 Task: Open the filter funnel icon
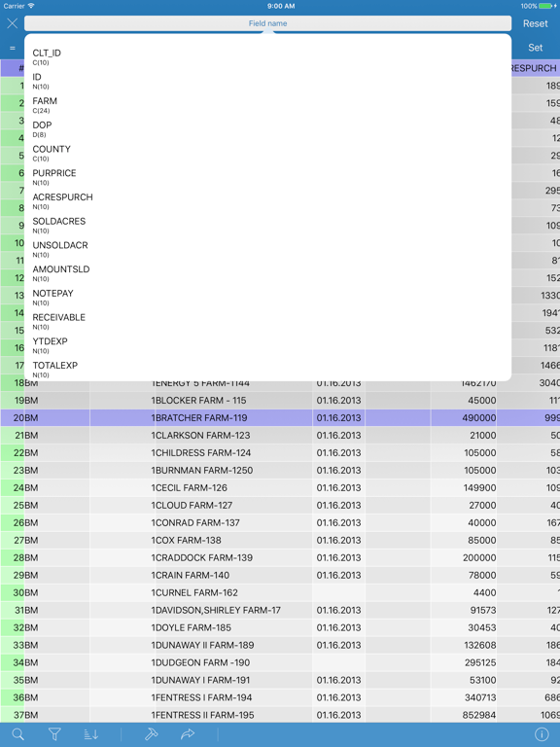(x=54, y=734)
